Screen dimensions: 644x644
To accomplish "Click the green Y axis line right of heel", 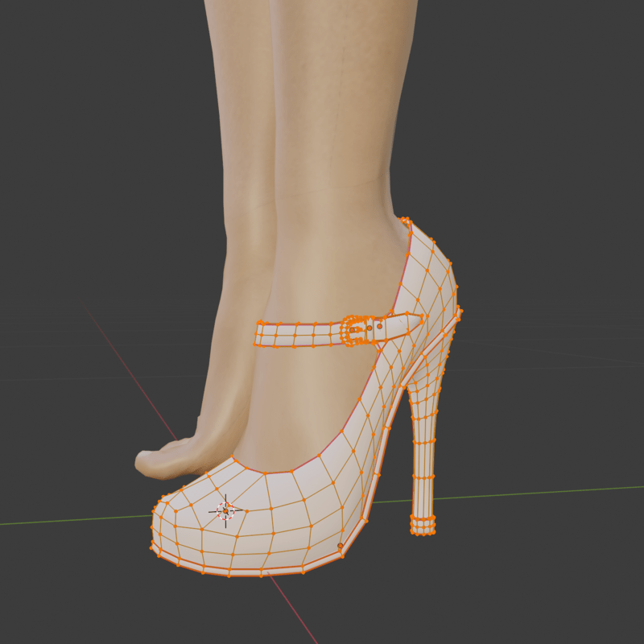I will pyautogui.click(x=547, y=493).
